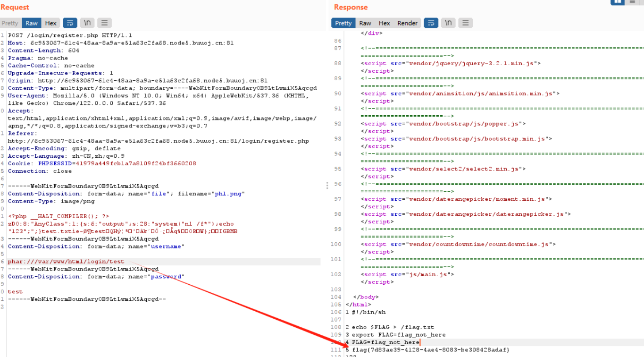Viewport: 644px width, 357px height.
Task: Click the final WebKitFormBoundary closing line
Action: click(x=87, y=299)
